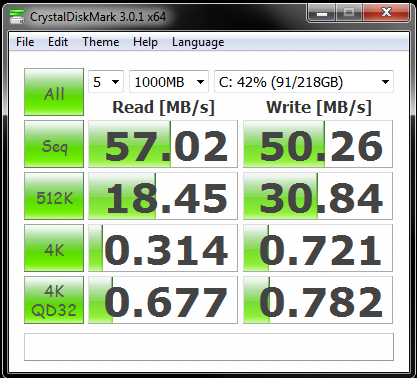Open the Theme menu
This screenshot has width=417, height=378.
tap(101, 42)
